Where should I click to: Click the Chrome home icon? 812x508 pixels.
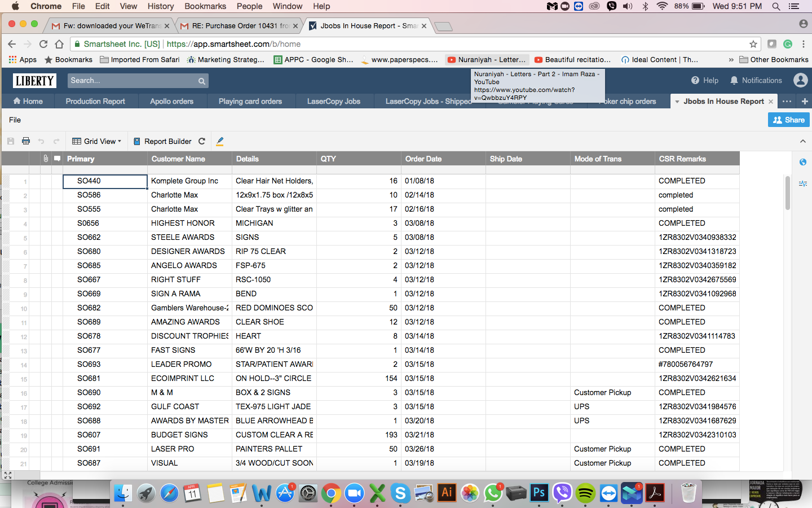(x=59, y=44)
